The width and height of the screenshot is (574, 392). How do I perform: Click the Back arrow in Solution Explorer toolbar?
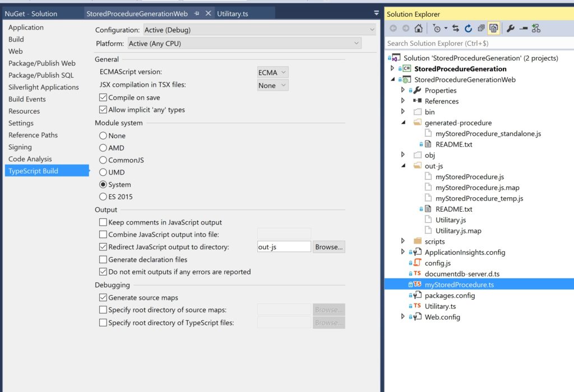[394, 28]
